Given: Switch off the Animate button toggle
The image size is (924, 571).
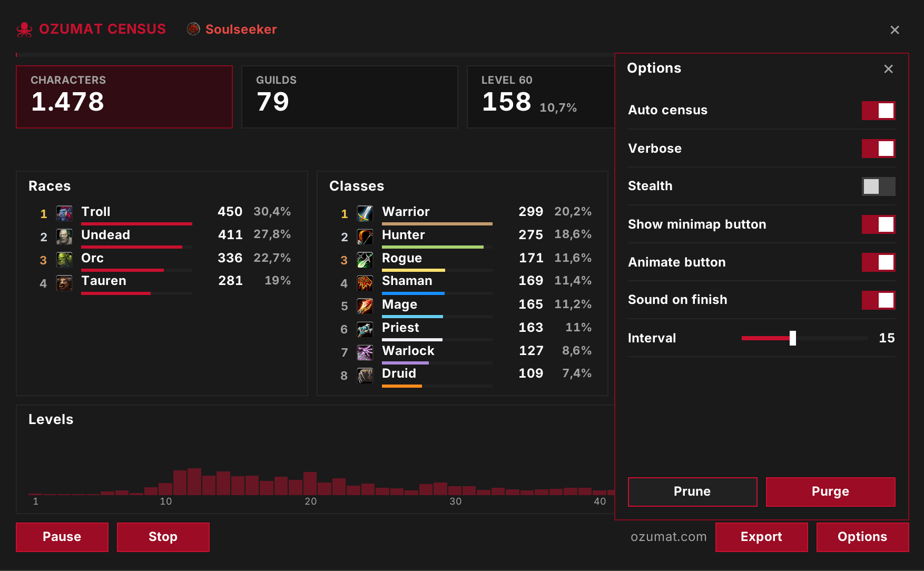Looking at the screenshot, I should 878,262.
